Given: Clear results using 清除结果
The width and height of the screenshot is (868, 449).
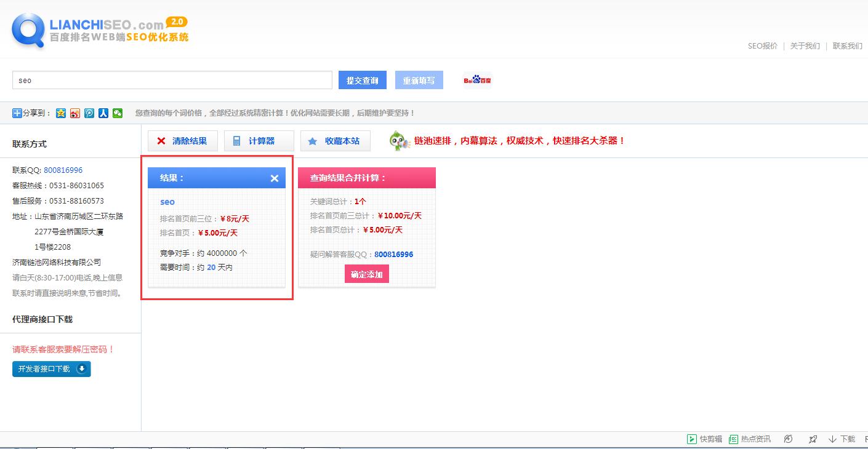Looking at the screenshot, I should point(182,141).
